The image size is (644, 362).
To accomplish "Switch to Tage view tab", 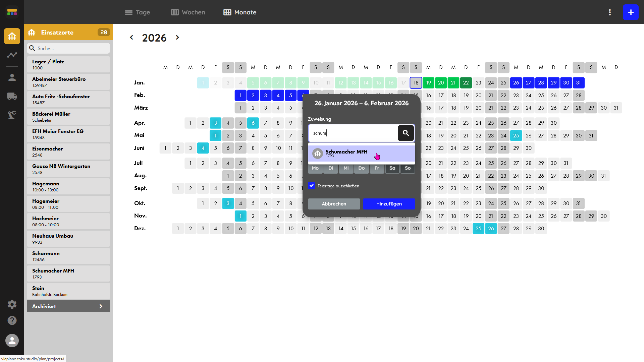I will 138,12.
